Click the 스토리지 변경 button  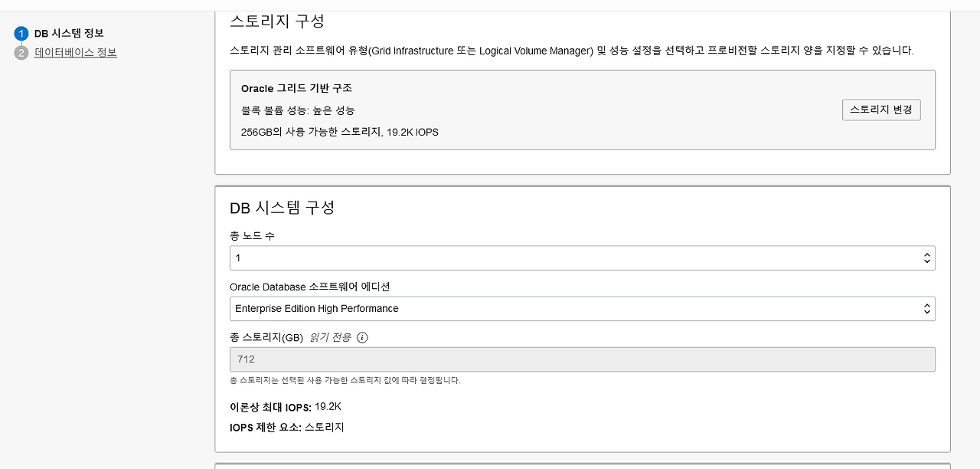tap(881, 110)
